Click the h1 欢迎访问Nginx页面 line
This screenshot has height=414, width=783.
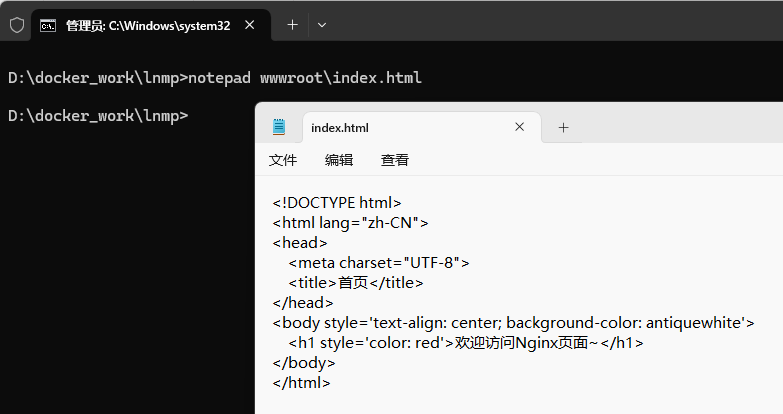[x=466, y=343]
